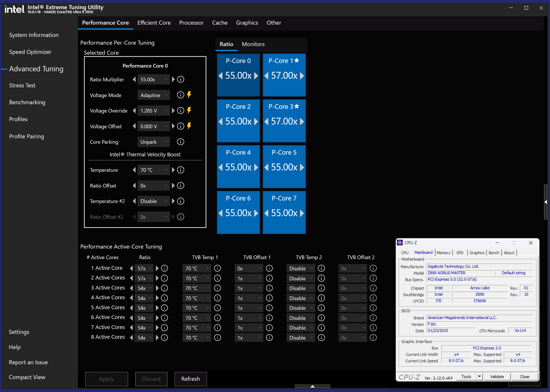Viewport: 550px width, 392px height.
Task: Open CPU-Z Tools dropdown arrow
Action: [479, 377]
